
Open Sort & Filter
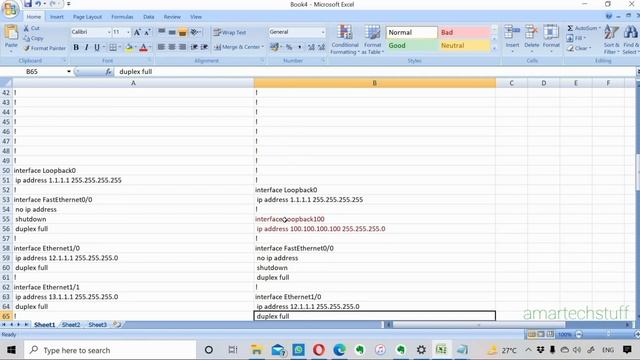tap(611, 40)
